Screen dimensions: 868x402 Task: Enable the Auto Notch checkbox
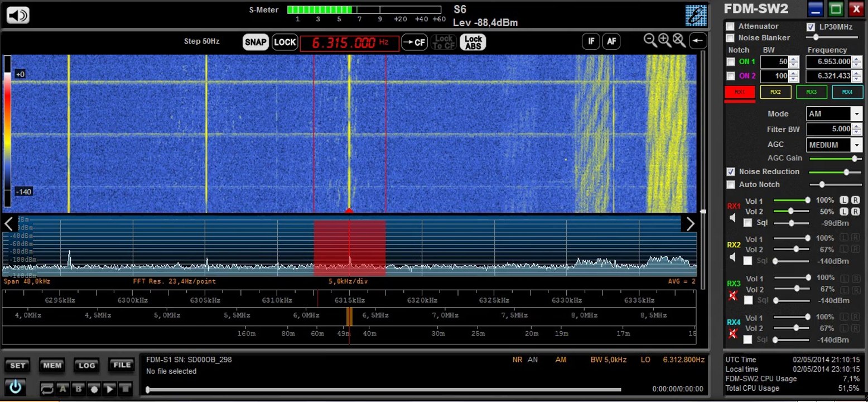pos(731,185)
